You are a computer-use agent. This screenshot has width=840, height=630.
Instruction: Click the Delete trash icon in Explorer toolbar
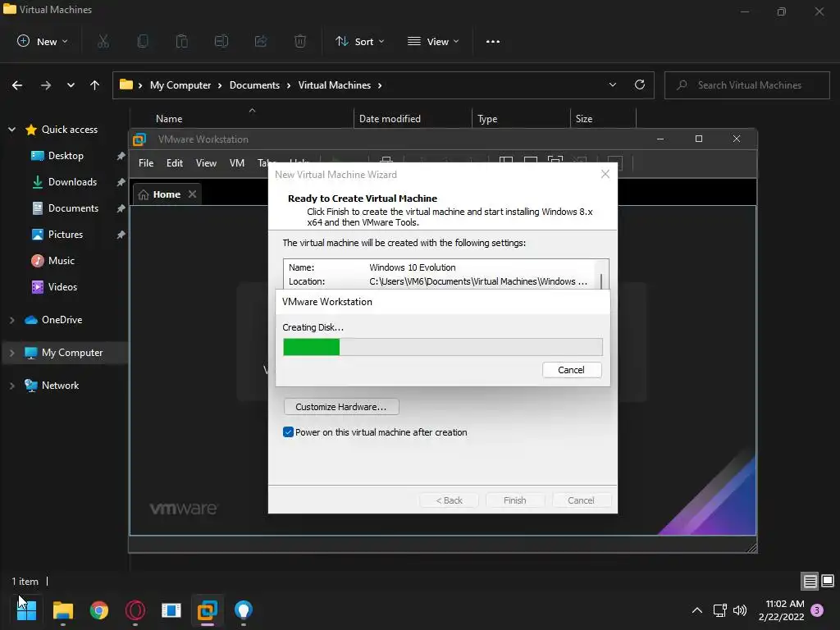coord(300,41)
